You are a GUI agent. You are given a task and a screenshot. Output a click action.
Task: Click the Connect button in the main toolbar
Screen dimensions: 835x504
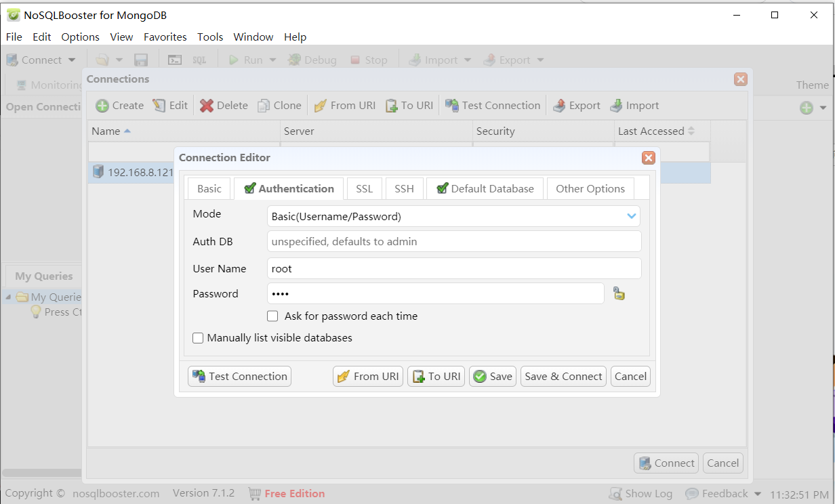(x=34, y=60)
